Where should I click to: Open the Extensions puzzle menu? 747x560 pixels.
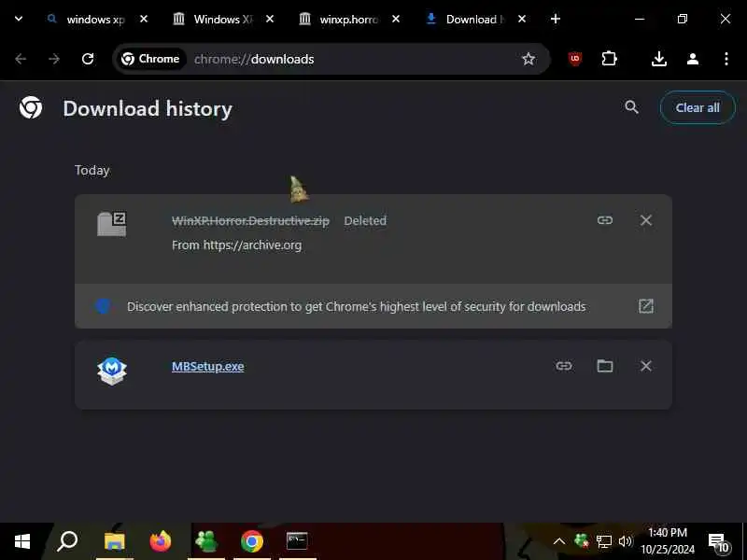pos(610,59)
